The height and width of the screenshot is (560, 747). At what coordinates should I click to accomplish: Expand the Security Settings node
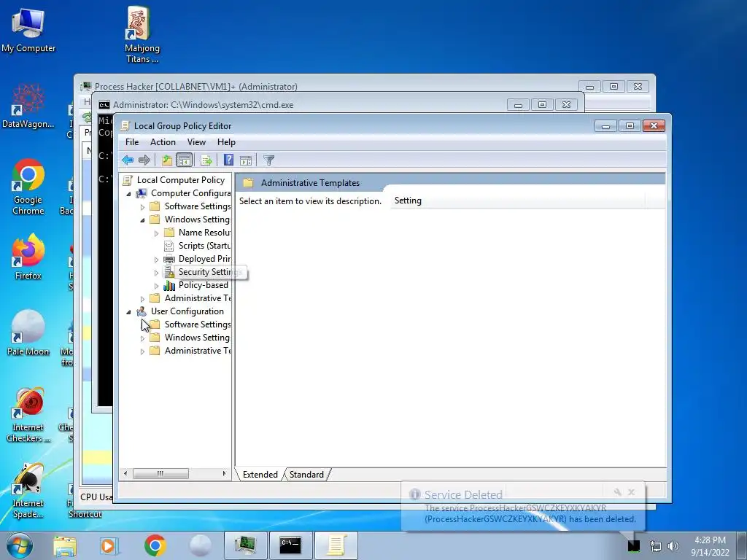(x=156, y=273)
